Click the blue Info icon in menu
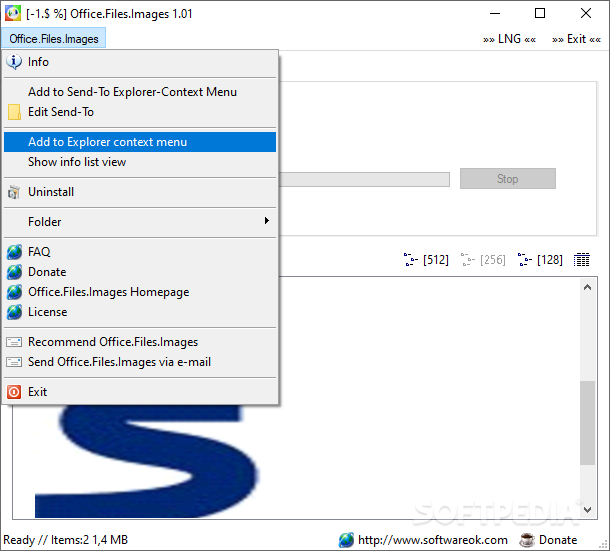The height and width of the screenshot is (551, 610). pos(14,62)
